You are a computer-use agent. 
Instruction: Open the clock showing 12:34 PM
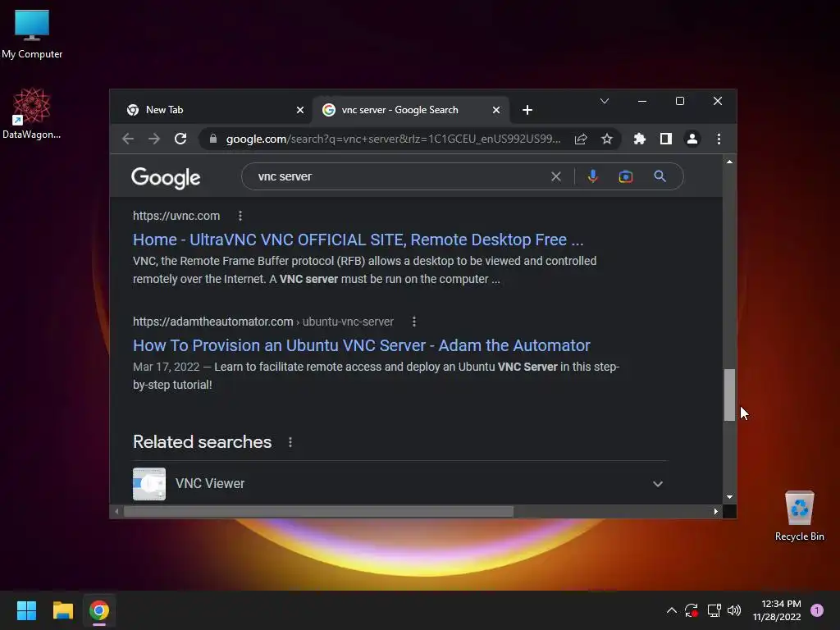(x=777, y=610)
